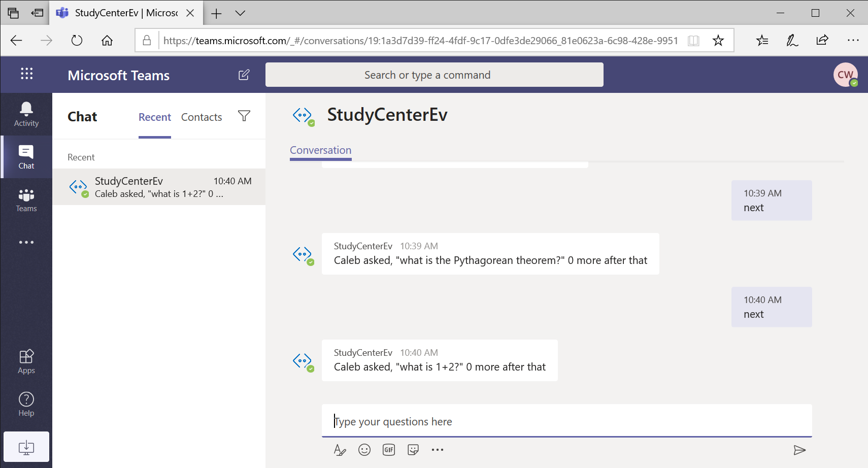
Task: Click the Pythagorean theorem message
Action: coord(490,254)
